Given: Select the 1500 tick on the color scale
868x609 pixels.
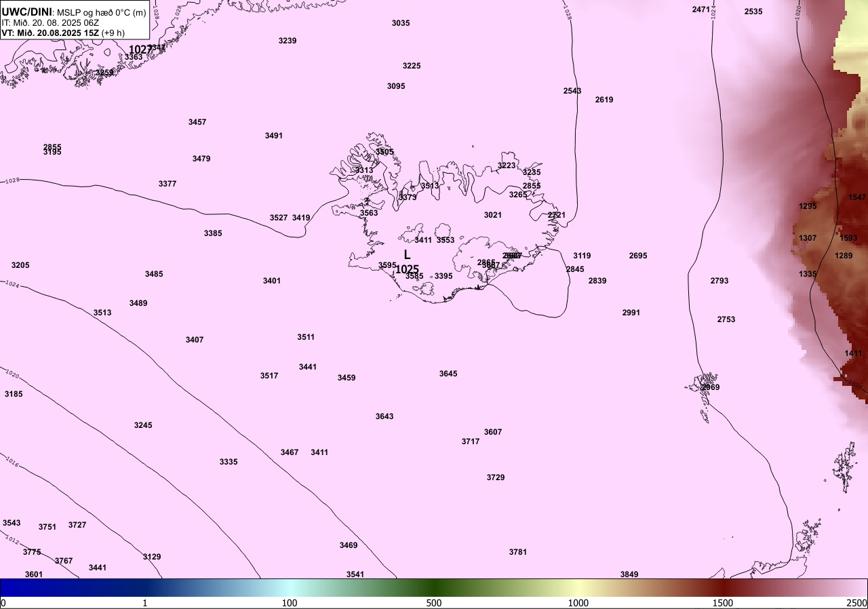Looking at the screenshot, I should [x=723, y=603].
